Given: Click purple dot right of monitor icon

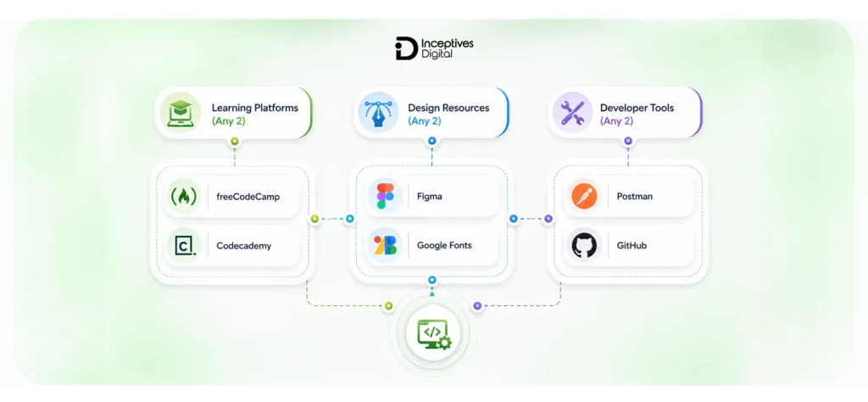Looking at the screenshot, I should point(477,305).
